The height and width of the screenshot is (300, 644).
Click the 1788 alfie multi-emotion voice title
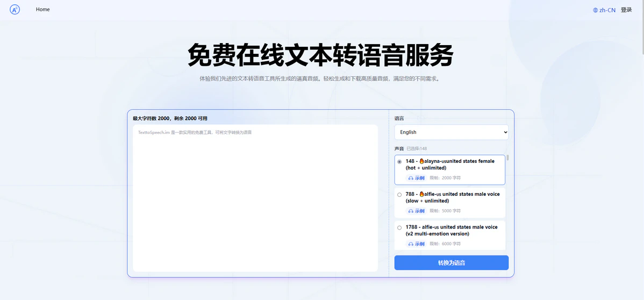tap(452, 230)
